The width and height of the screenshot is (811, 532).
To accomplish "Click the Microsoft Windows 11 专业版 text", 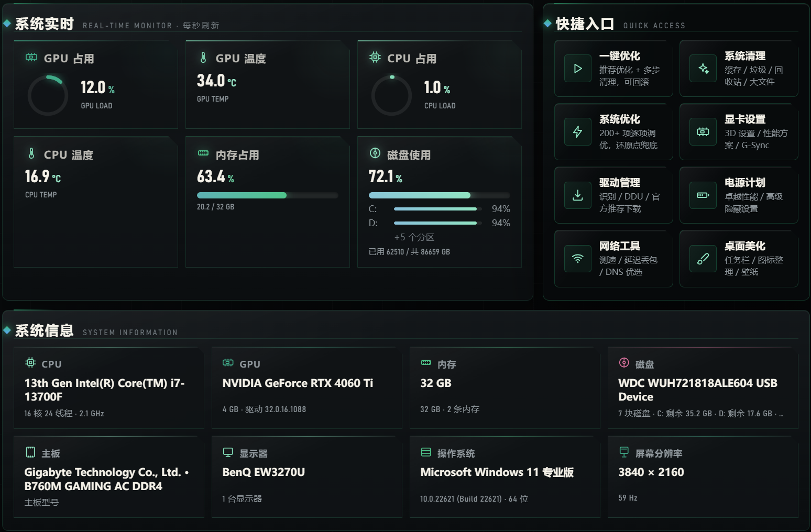I will 497,472.
